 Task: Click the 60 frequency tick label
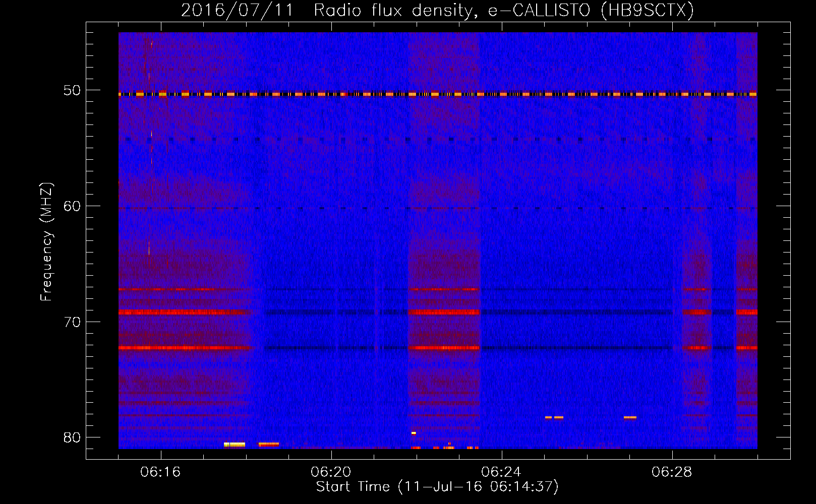point(72,206)
